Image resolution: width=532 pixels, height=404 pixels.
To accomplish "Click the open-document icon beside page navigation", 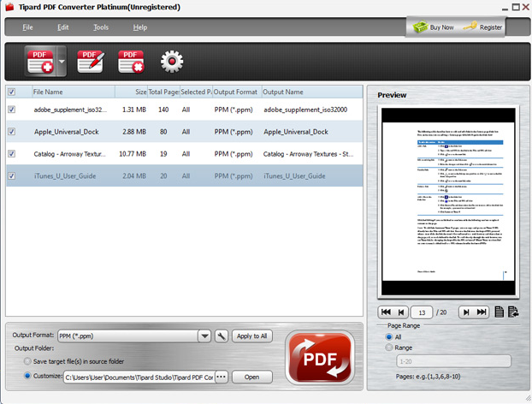I will coord(499,312).
